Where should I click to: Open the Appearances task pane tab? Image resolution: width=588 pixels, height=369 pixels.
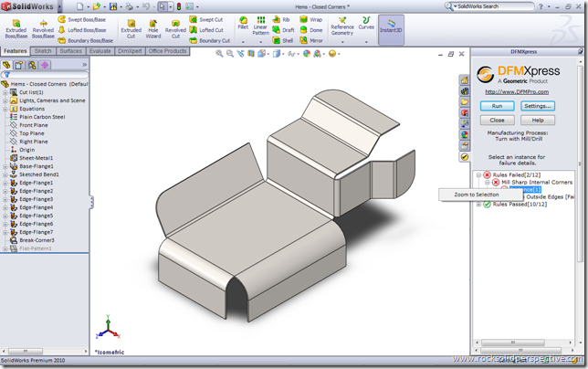(465, 134)
